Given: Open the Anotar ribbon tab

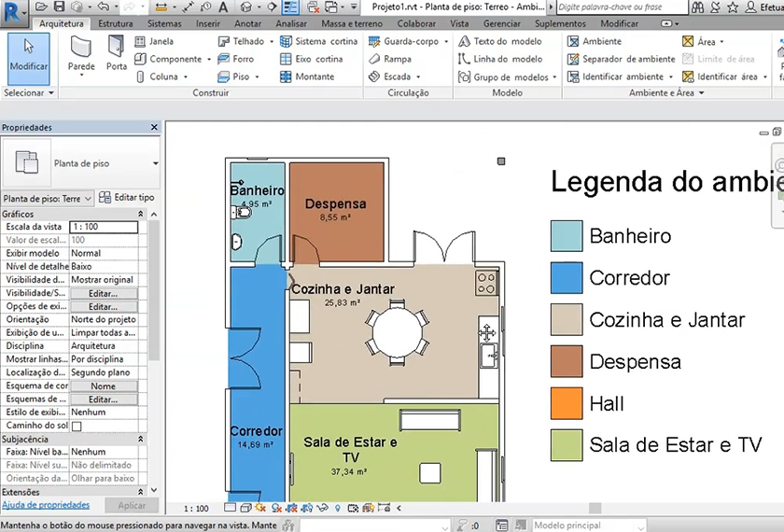Looking at the screenshot, I should 247,23.
